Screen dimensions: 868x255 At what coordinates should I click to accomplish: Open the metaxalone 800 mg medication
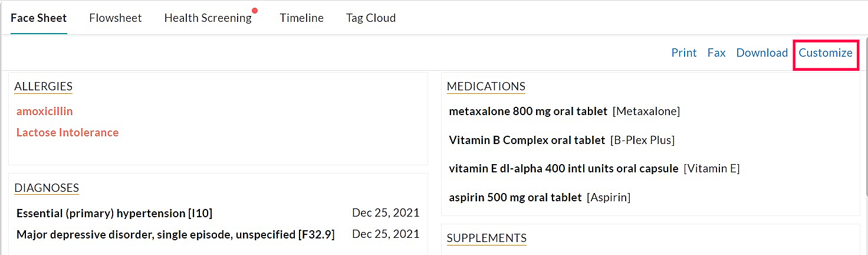tap(528, 111)
